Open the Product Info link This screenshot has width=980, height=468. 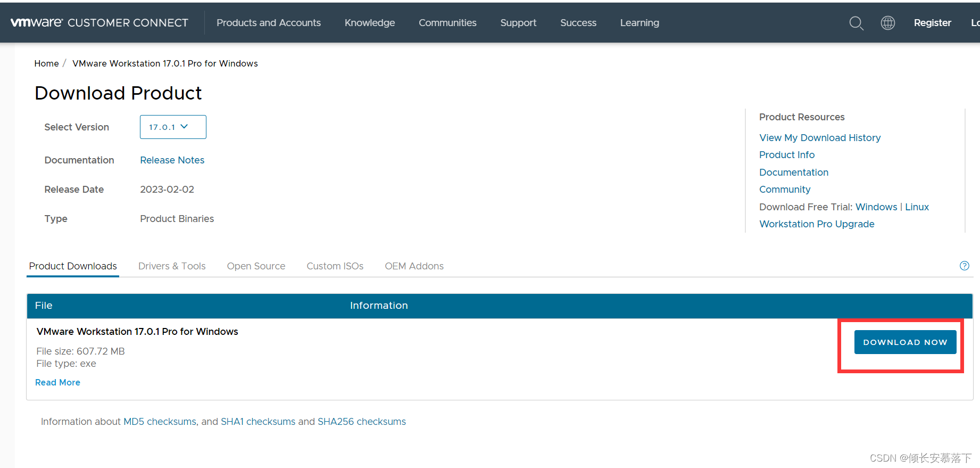(x=787, y=155)
